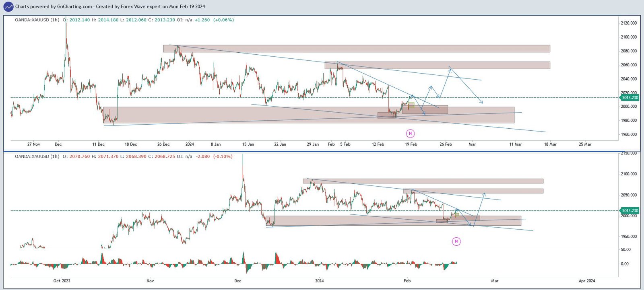Click the green 2013.230 price tag on lower axis

tap(630, 211)
